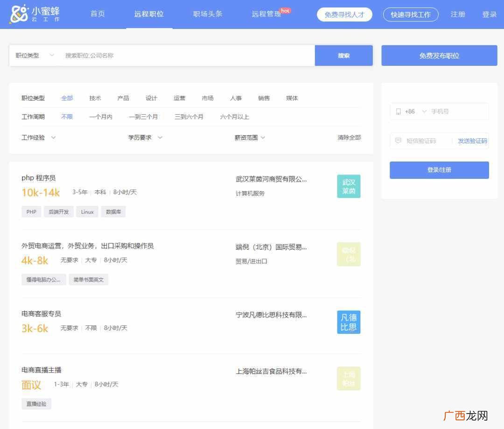Click the 登录/注册 submit button
Image resolution: width=504 pixels, height=429 pixels.
point(439,170)
